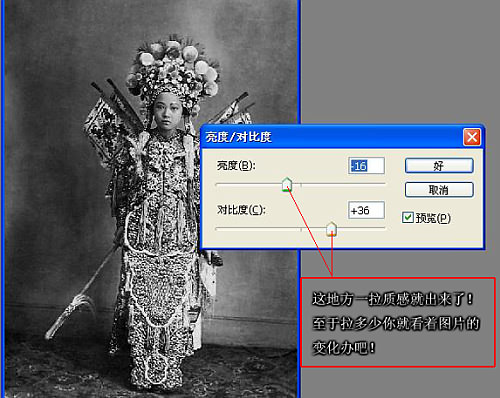Click the contrast slider handle
The image size is (500, 398).
[331, 229]
